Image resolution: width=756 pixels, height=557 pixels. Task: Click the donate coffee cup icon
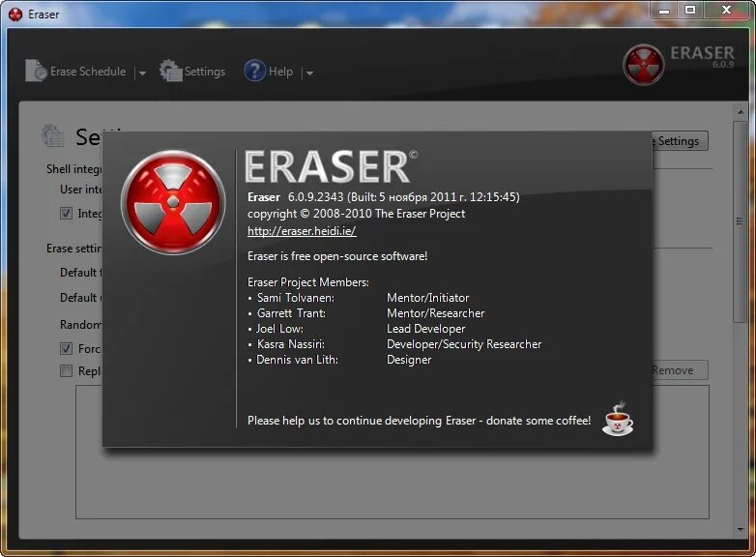pos(618,419)
